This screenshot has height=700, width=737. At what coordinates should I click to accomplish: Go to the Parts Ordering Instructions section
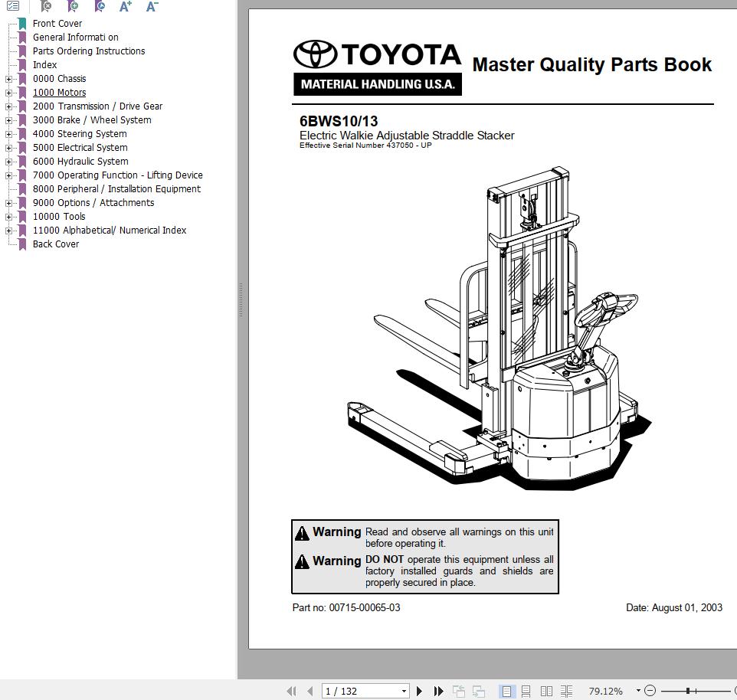[x=89, y=51]
